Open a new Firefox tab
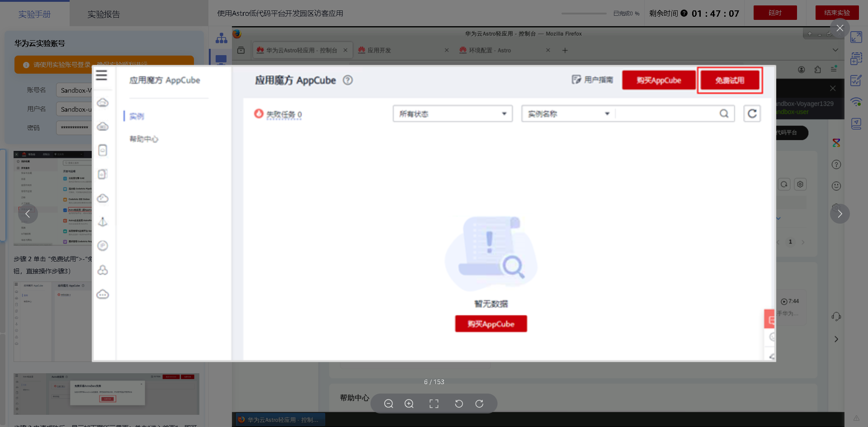868x427 pixels. click(565, 50)
